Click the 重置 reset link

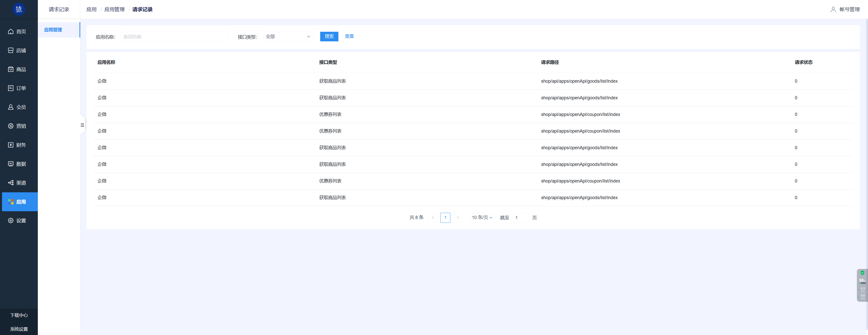pos(349,36)
